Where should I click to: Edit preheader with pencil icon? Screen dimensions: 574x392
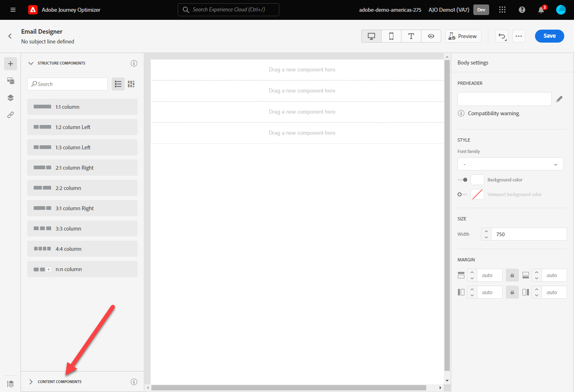coord(559,99)
